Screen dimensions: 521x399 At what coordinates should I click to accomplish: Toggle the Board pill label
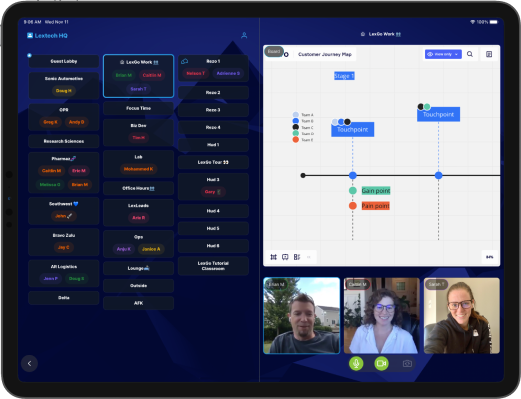(274, 51)
